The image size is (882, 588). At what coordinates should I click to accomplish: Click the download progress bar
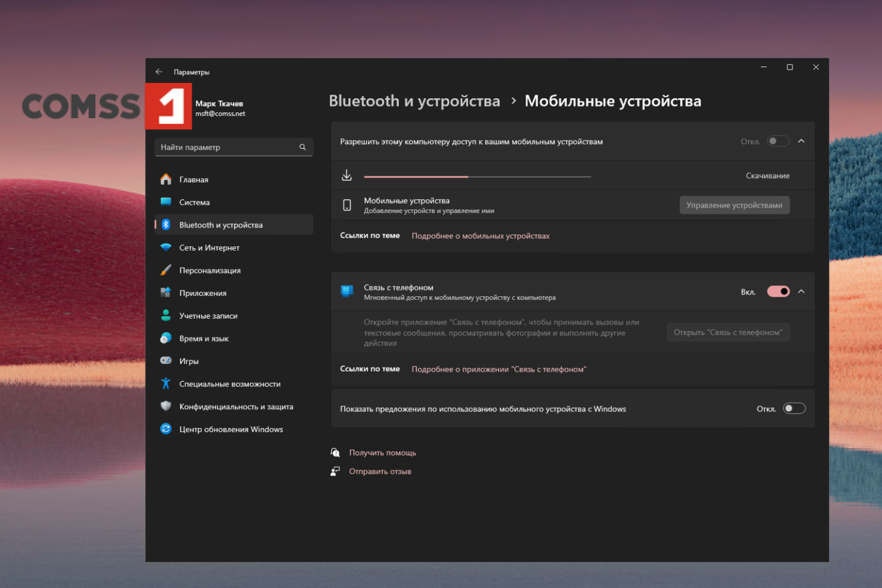coord(477,176)
